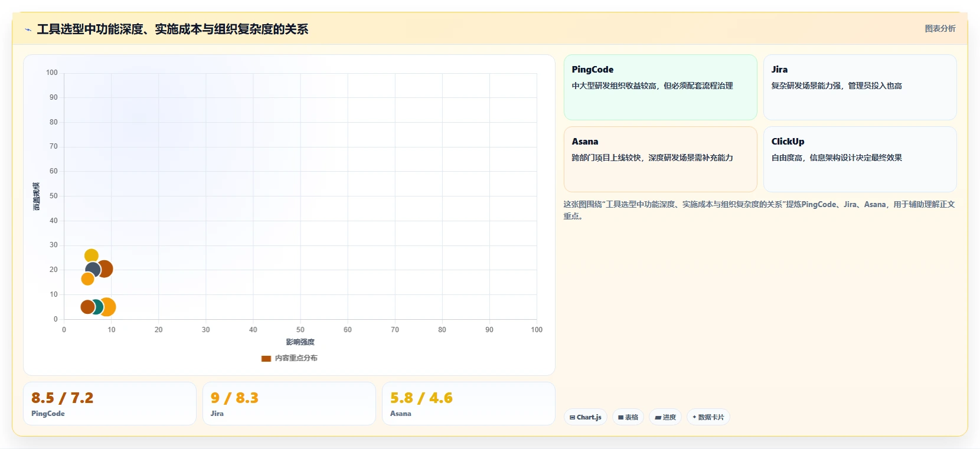Click the 内容重点分布 legend label
The height and width of the screenshot is (449, 980).
(x=296, y=358)
